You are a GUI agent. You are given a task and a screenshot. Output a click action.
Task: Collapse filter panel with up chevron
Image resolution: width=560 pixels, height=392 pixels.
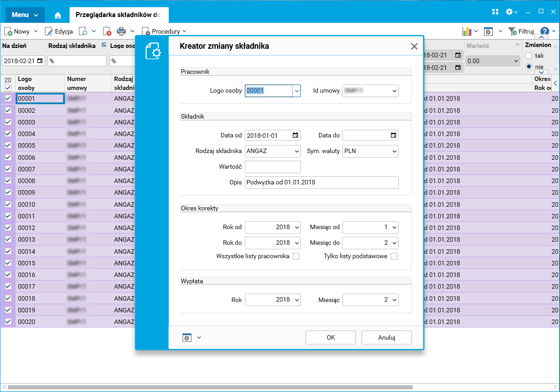click(x=541, y=38)
